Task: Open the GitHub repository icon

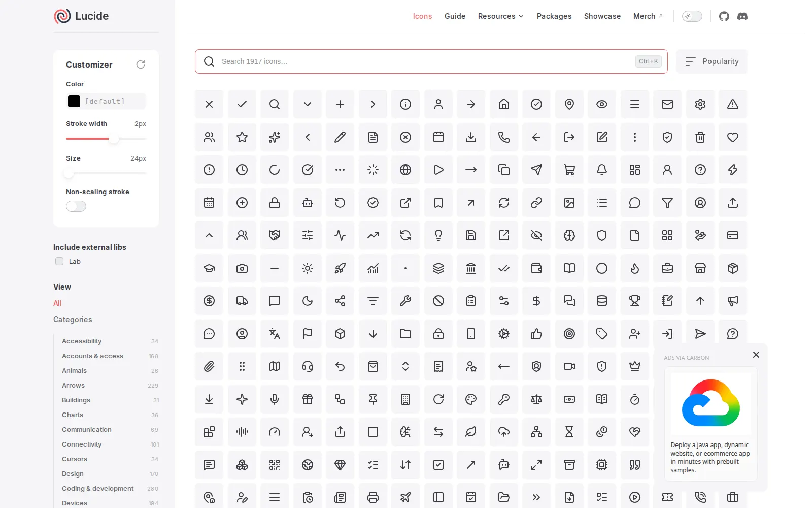Action: point(724,16)
